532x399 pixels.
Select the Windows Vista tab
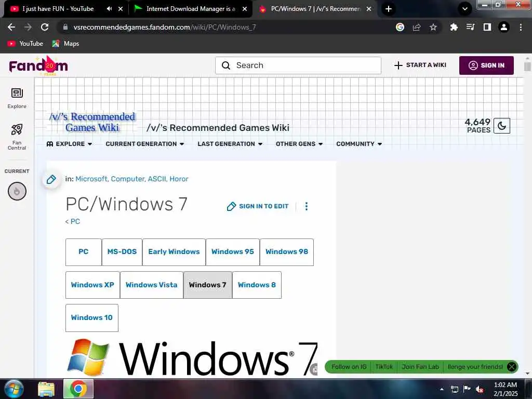tap(152, 285)
